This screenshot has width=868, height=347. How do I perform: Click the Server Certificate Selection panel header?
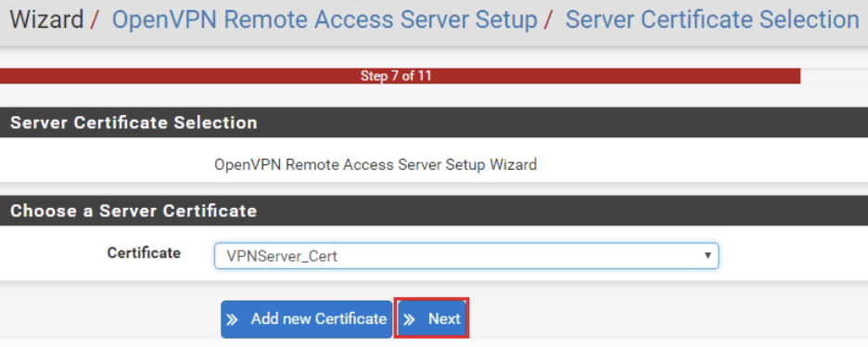434,122
